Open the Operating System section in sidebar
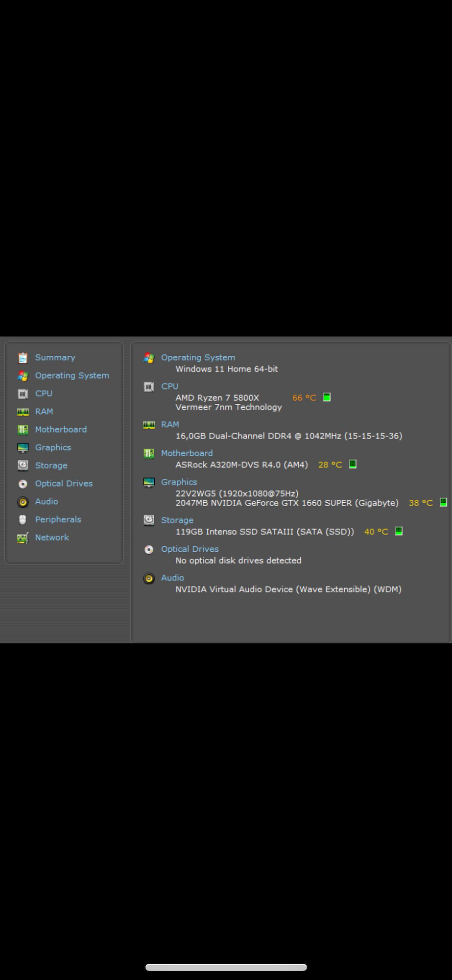The width and height of the screenshot is (452, 980). tap(72, 376)
